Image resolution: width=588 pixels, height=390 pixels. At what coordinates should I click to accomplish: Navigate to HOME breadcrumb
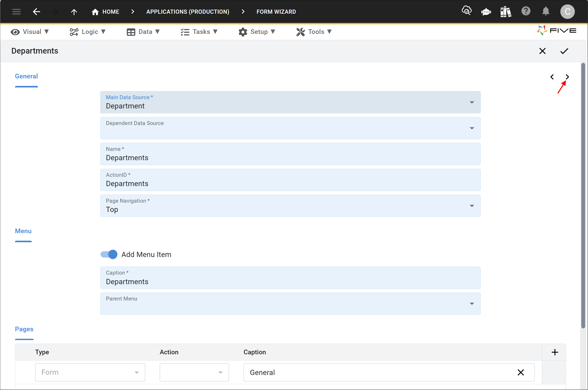click(111, 12)
